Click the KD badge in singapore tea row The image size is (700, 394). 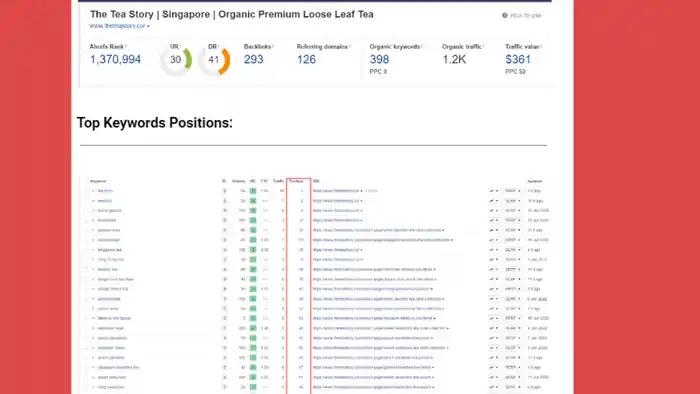click(x=253, y=250)
